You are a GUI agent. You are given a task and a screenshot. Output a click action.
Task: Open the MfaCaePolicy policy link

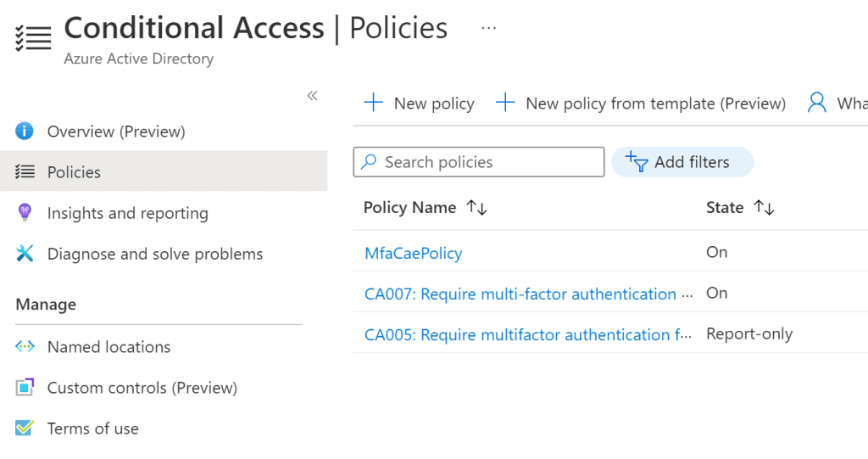coord(413,253)
